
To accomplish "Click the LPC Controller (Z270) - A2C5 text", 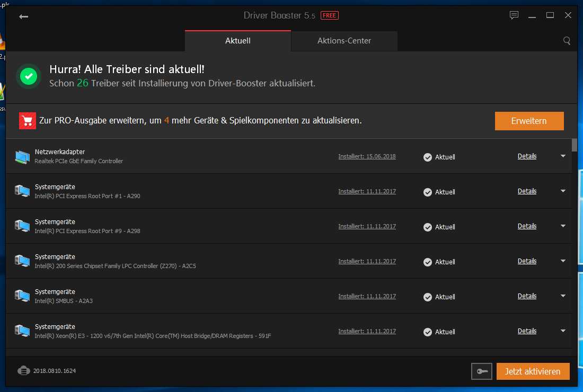I will point(115,266).
